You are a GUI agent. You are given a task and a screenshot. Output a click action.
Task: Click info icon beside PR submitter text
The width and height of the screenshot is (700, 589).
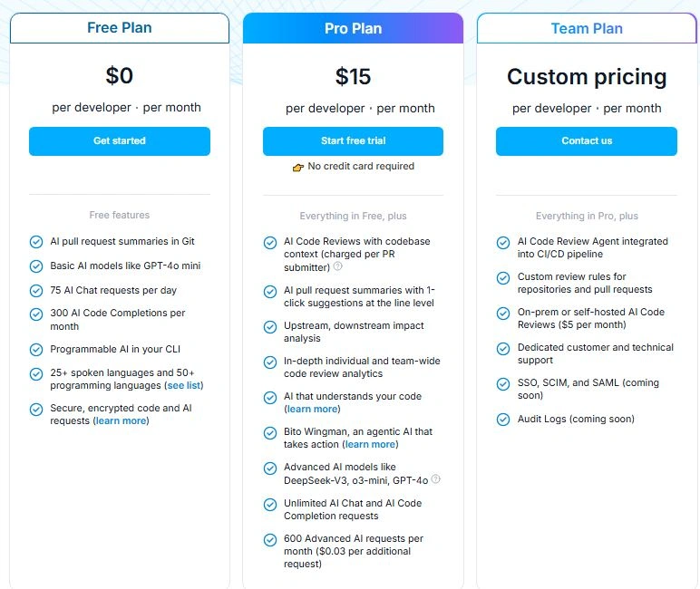(337, 266)
